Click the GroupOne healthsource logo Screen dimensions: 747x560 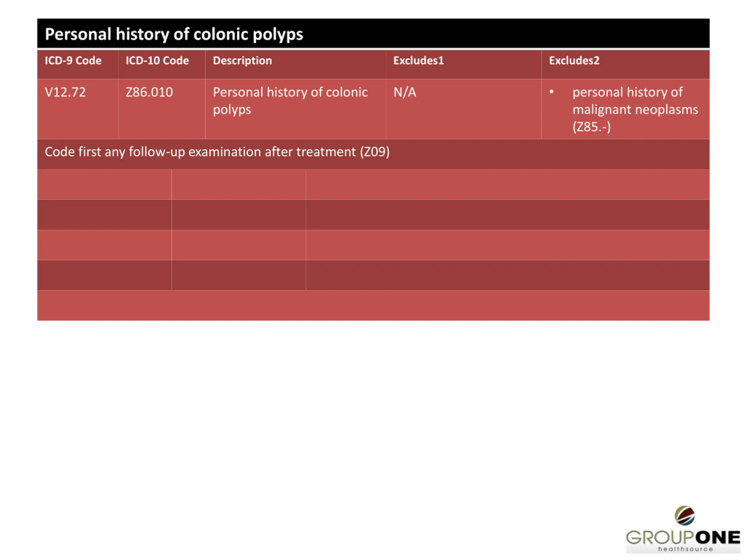click(x=683, y=529)
